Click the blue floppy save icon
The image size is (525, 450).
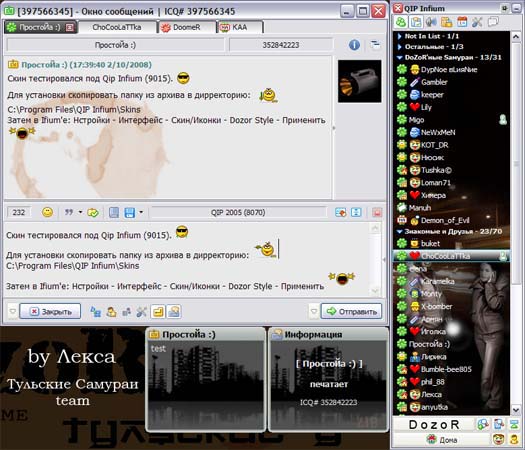(130, 213)
